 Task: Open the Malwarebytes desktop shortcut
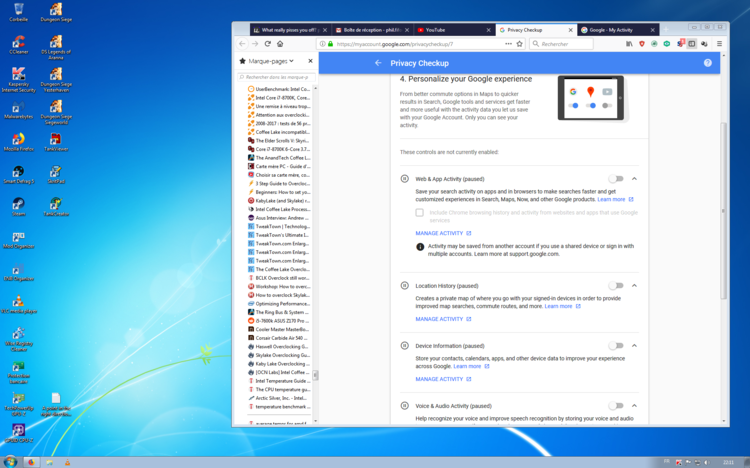[x=19, y=111]
